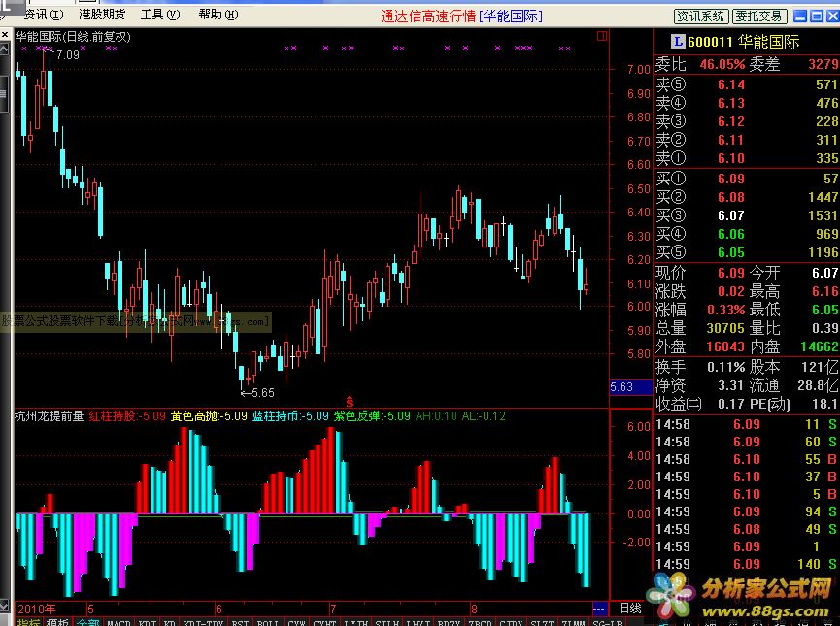
Task: Click the blue dashed button on the time axis
Action: [599, 609]
